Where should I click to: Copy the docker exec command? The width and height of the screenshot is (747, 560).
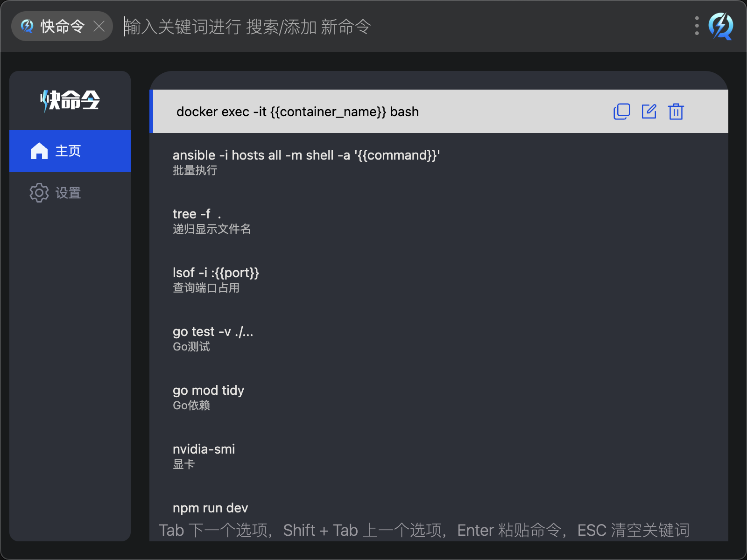tap(621, 112)
